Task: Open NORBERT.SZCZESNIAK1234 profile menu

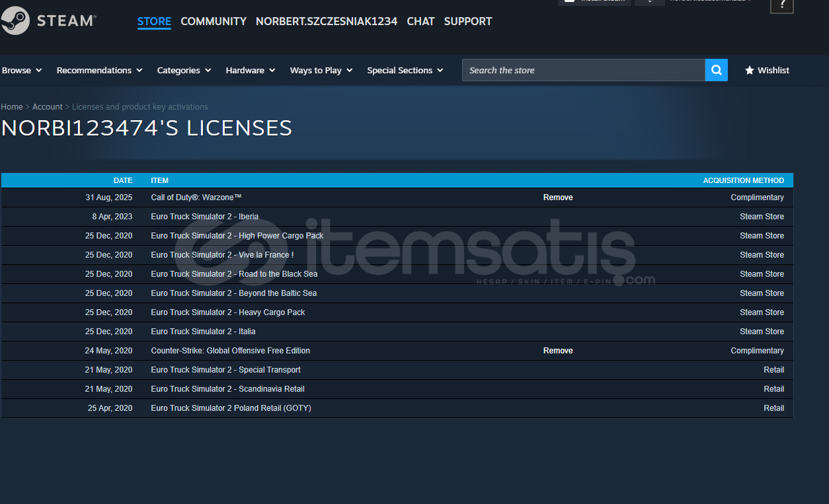Action: click(x=327, y=21)
